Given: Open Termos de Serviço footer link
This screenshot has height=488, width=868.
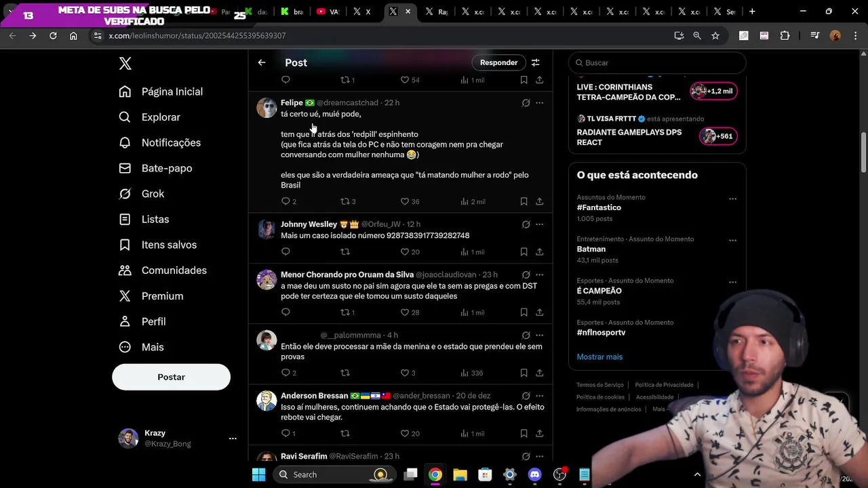Looking at the screenshot, I should click(600, 385).
